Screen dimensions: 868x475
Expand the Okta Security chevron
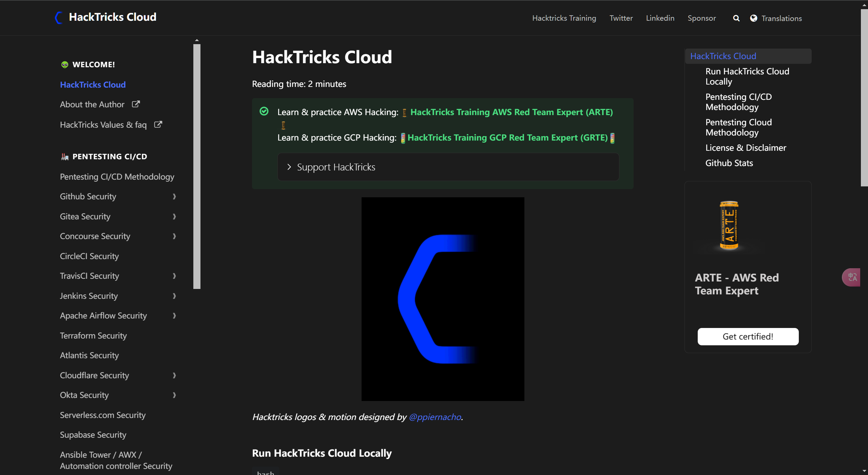point(174,395)
